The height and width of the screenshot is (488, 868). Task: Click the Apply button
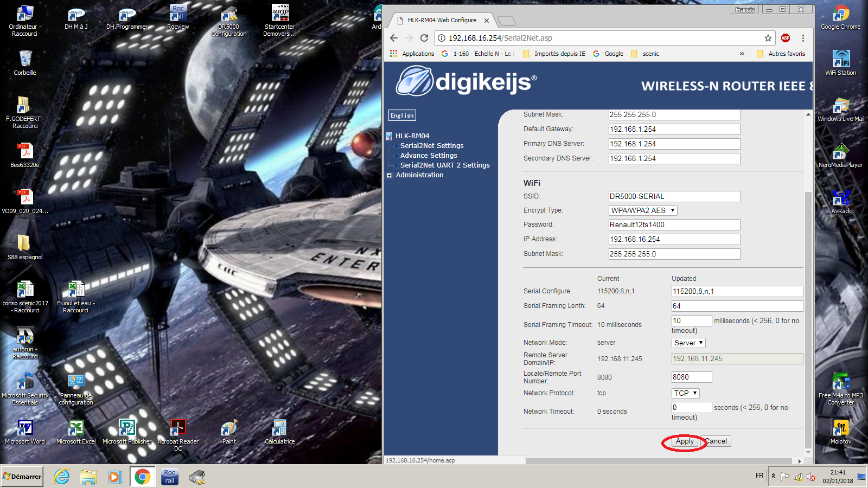[x=685, y=441]
